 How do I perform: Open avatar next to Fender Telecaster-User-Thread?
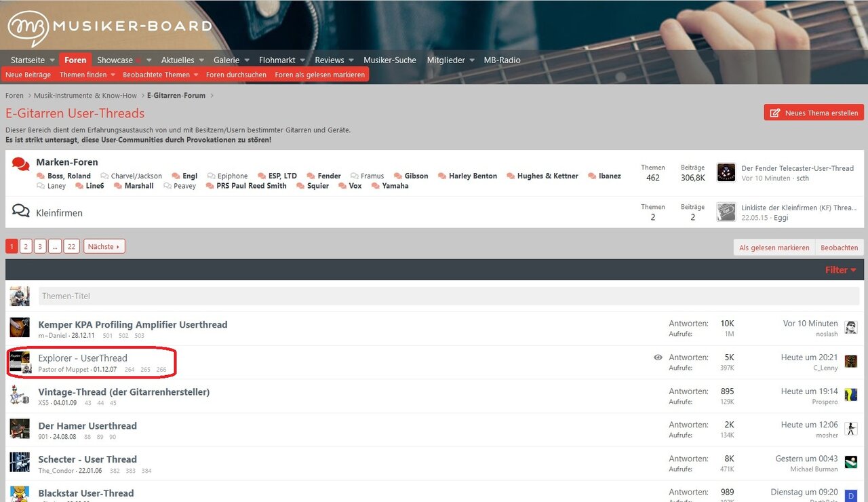click(726, 172)
